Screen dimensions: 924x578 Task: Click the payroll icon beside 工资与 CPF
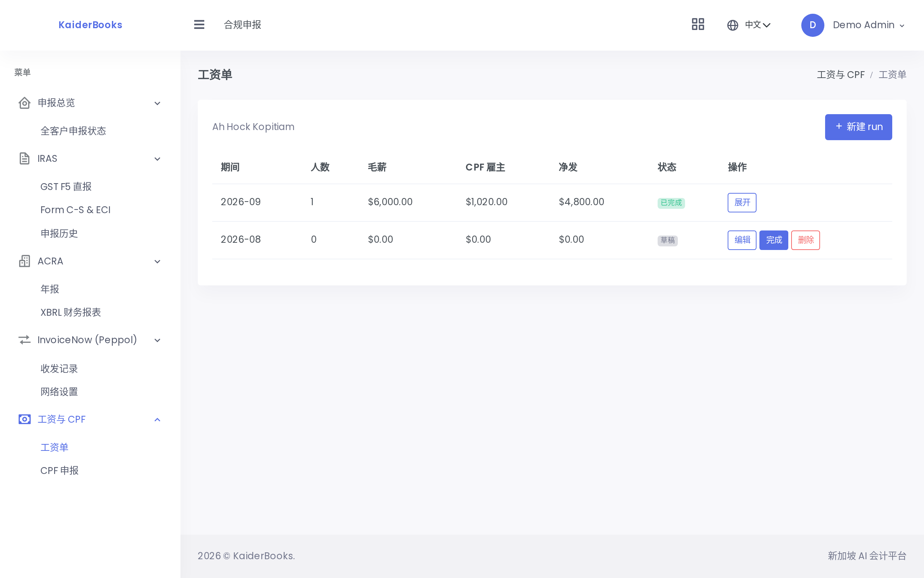25,419
